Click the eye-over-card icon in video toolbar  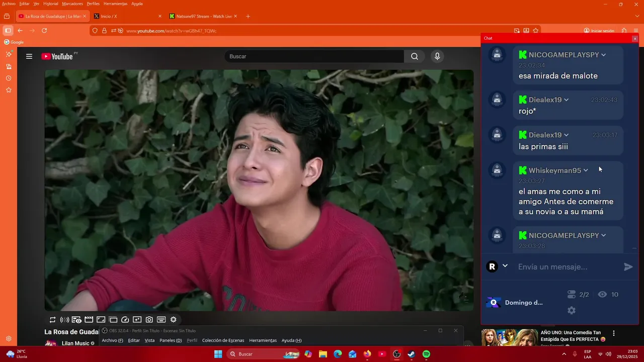click(x=76, y=320)
